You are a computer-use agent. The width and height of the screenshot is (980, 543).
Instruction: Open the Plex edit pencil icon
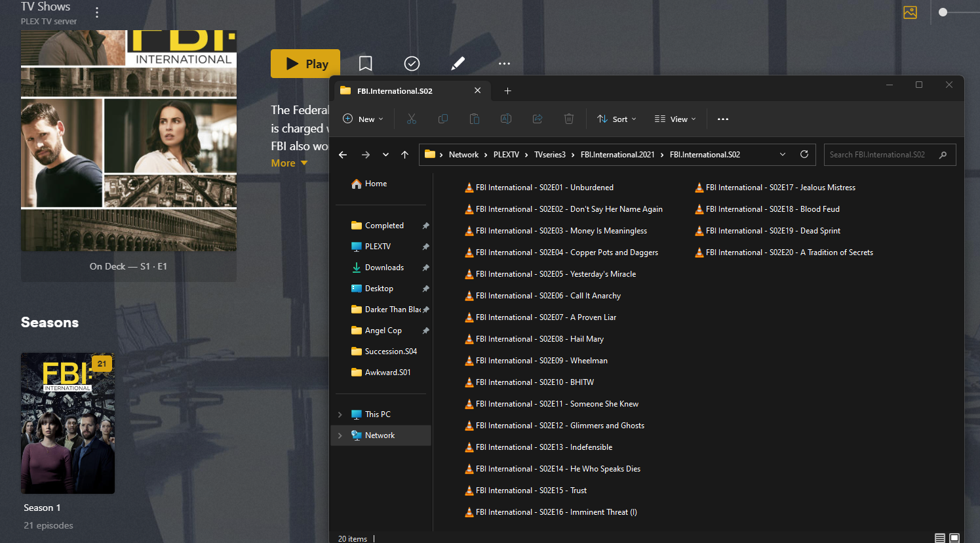[458, 64]
